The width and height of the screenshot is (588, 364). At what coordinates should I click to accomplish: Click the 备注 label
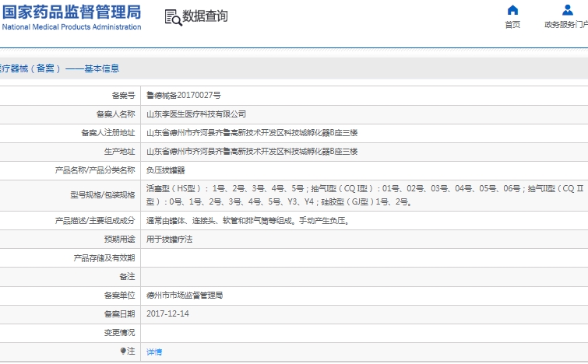(x=127, y=277)
